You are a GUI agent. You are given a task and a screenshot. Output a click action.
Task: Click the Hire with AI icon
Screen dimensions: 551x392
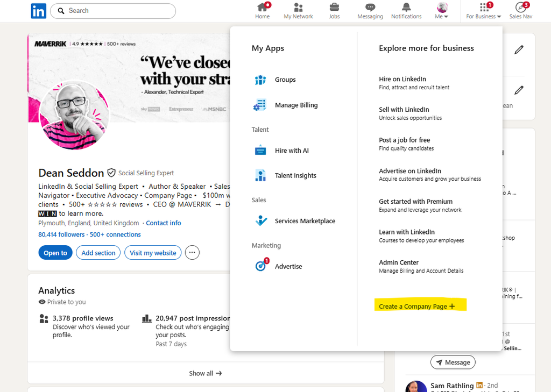(260, 151)
